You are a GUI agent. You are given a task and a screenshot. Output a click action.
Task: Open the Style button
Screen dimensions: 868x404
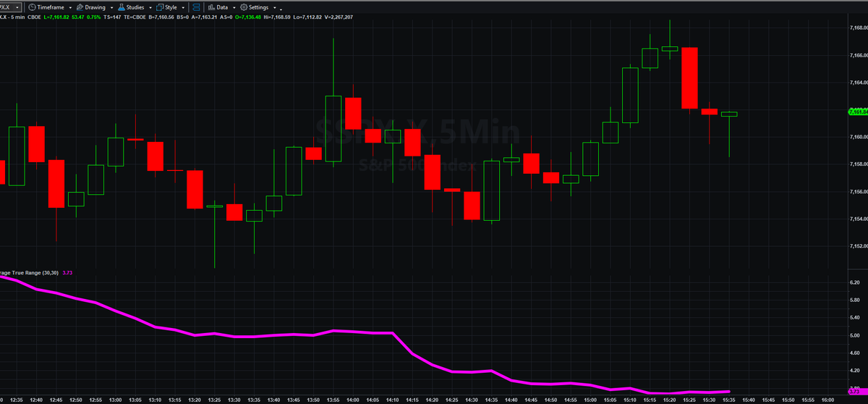click(166, 7)
